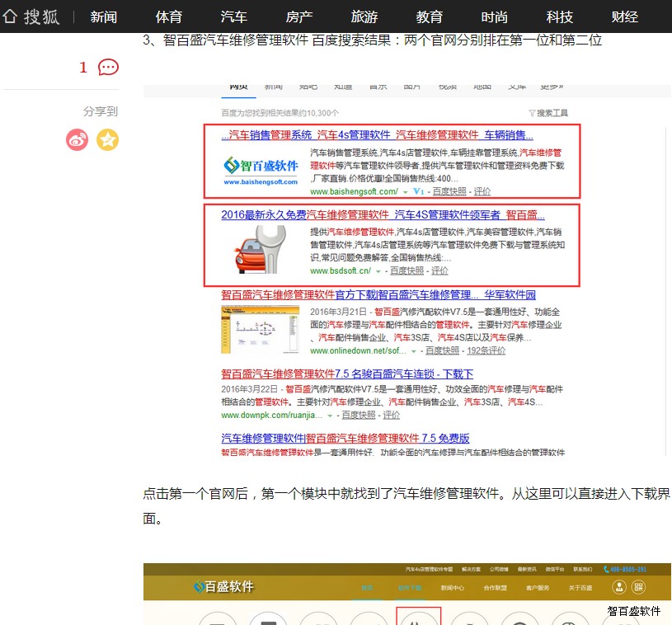Click the green www.bsdsoft.cn/ address
The width and height of the screenshot is (672, 625).
click(341, 271)
